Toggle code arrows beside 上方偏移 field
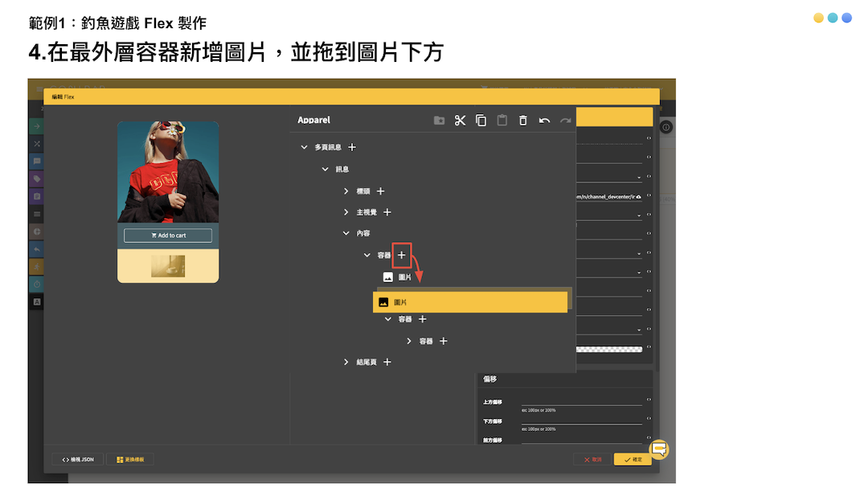The image size is (868, 492). click(x=649, y=400)
